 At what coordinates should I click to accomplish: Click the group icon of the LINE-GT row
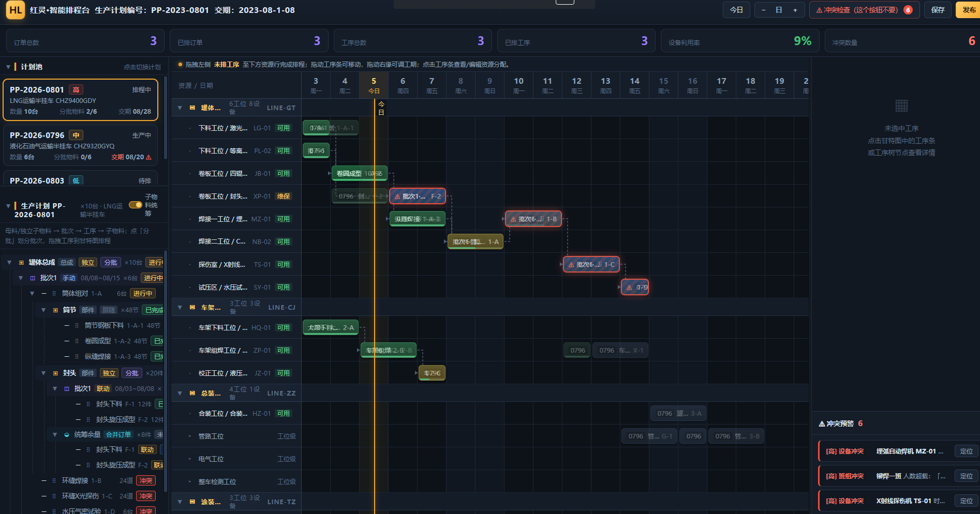(192, 108)
